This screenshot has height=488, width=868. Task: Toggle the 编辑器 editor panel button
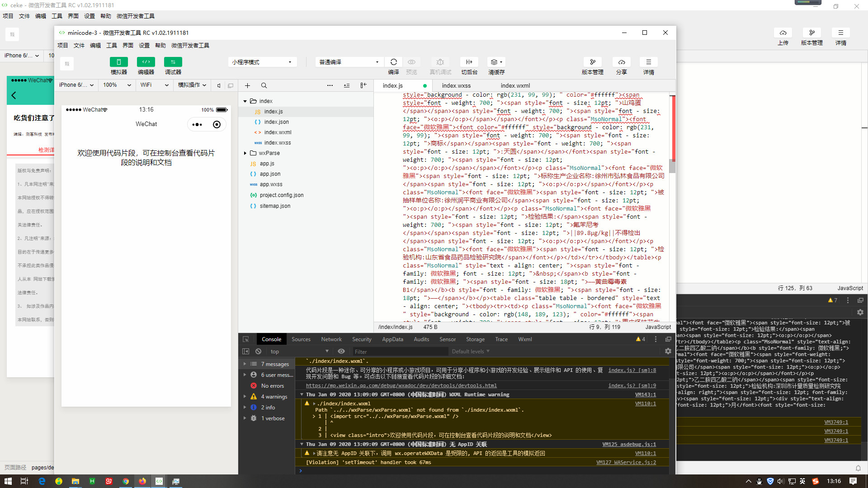coord(146,62)
